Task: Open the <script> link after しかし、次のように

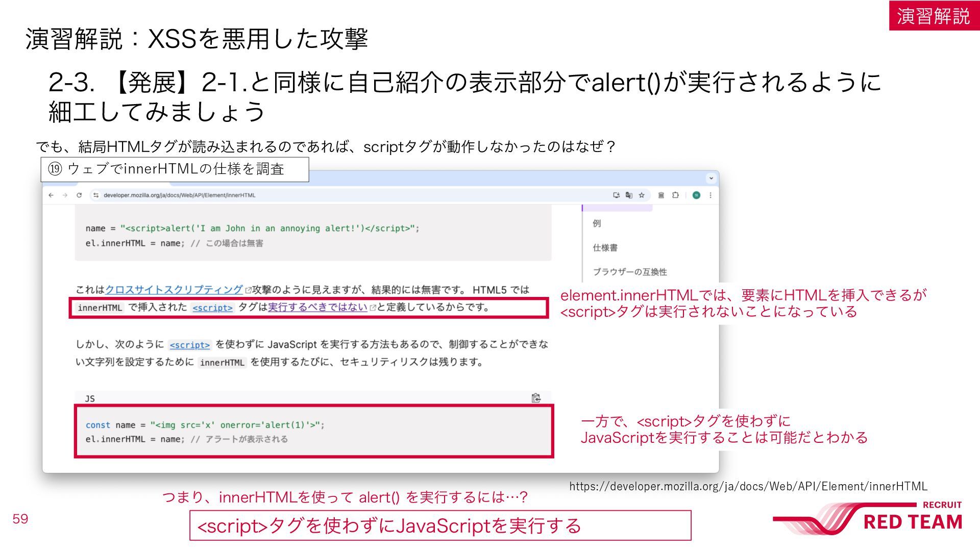Action: [x=190, y=345]
